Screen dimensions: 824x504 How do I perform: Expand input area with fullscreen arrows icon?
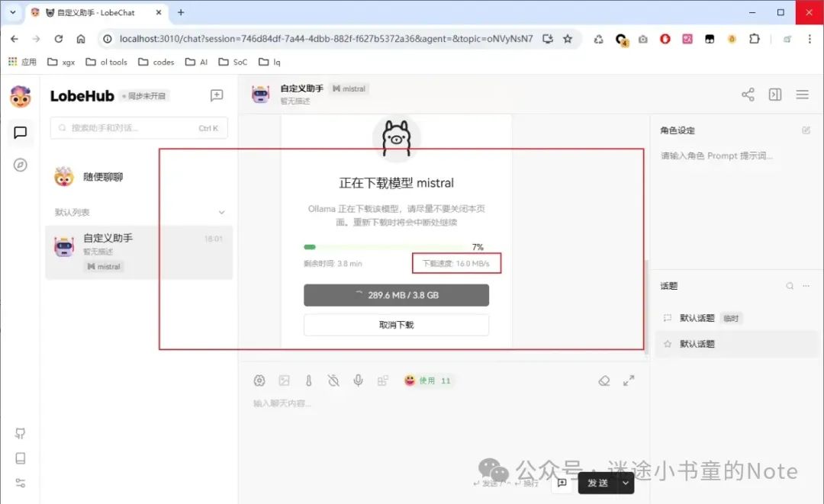[629, 380]
